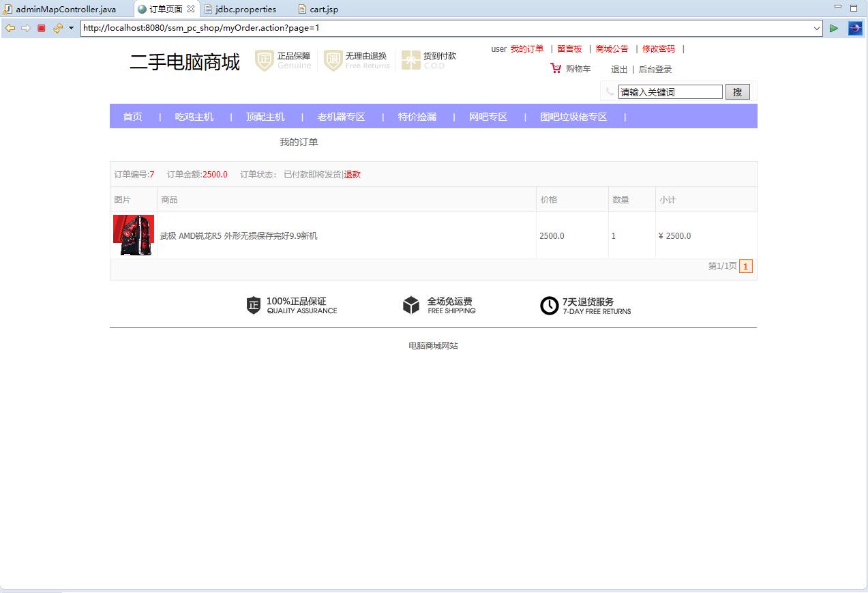This screenshot has width=868, height=593.
Task: Click the 全场免运费 free shipping box icon
Action: click(410, 306)
